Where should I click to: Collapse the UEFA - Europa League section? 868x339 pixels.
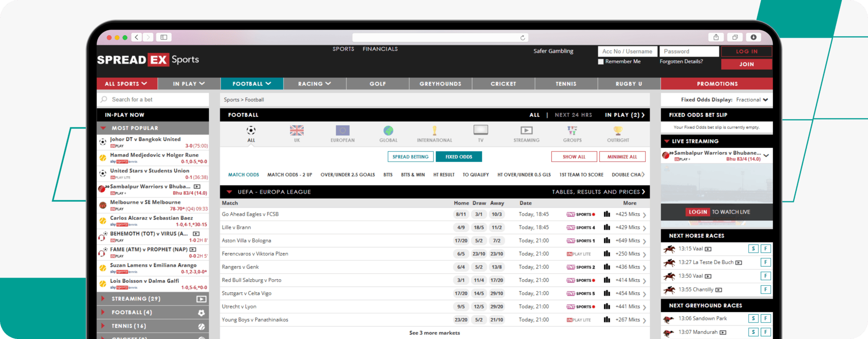pos(230,192)
